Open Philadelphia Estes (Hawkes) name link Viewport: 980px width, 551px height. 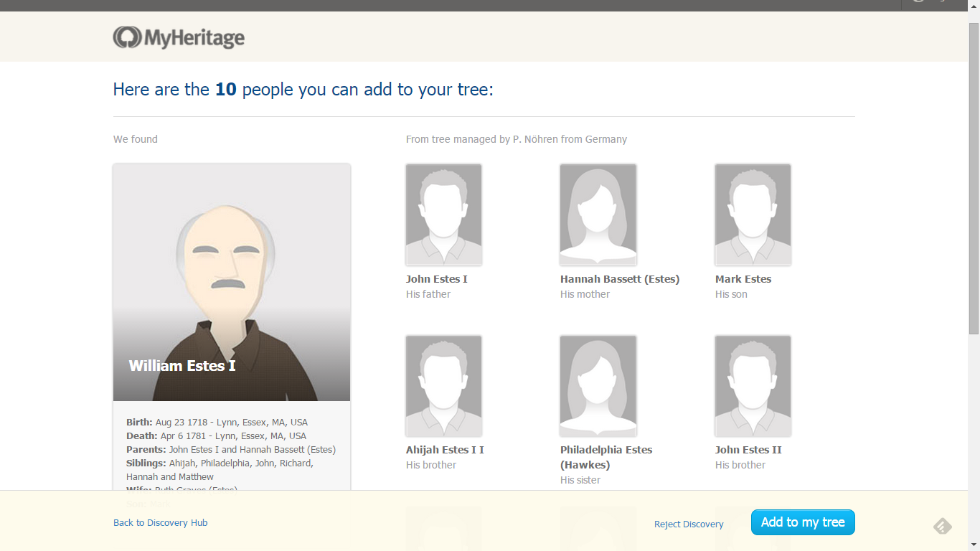606,457
